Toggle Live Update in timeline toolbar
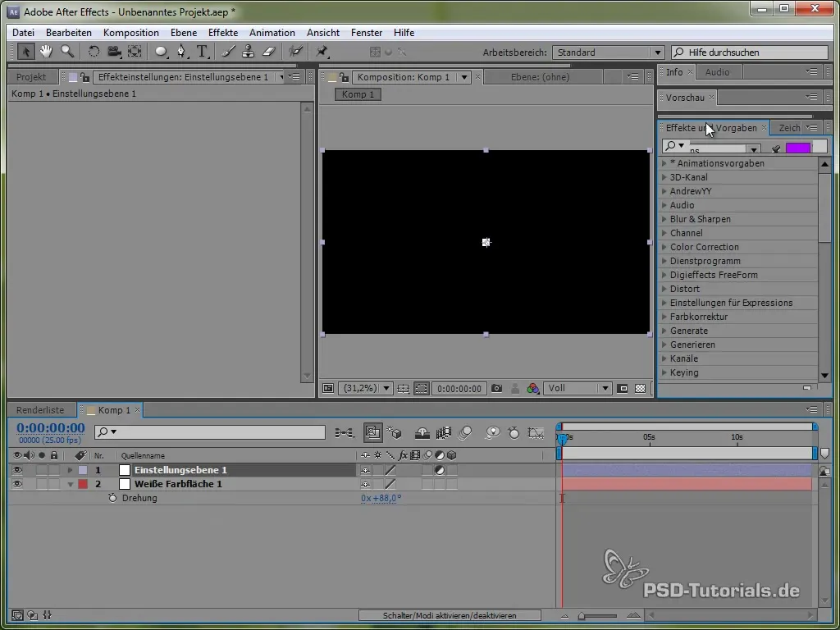 tap(373, 433)
